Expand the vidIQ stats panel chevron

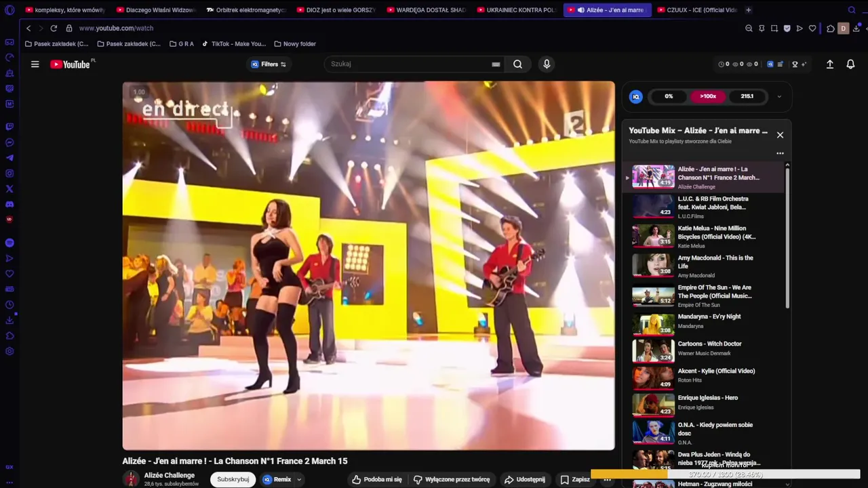[778, 96]
